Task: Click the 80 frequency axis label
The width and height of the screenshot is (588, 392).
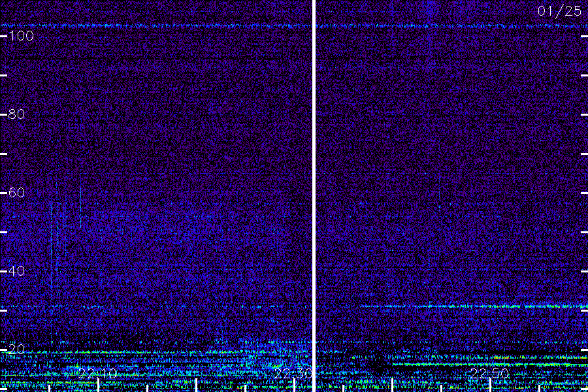Action: (16, 114)
